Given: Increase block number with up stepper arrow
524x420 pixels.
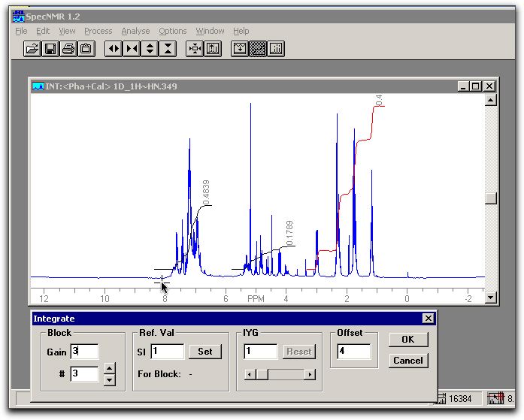Looking at the screenshot, I should point(110,368).
